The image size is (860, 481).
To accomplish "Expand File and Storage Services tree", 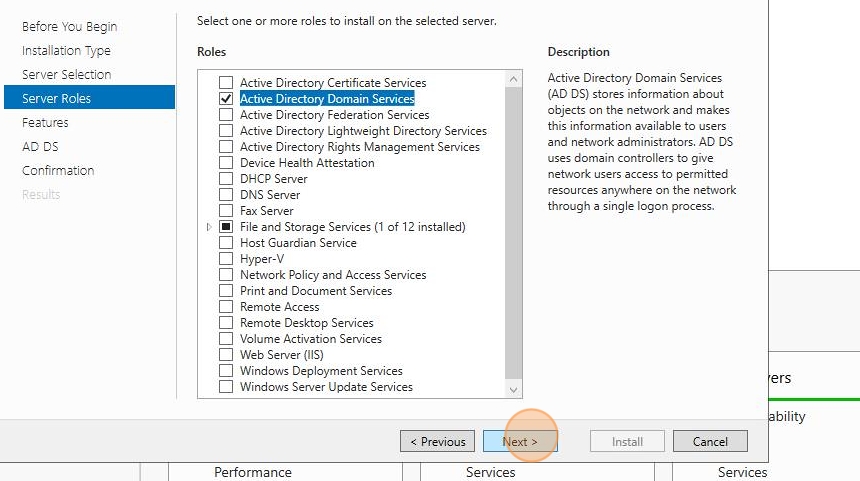I will [x=209, y=227].
